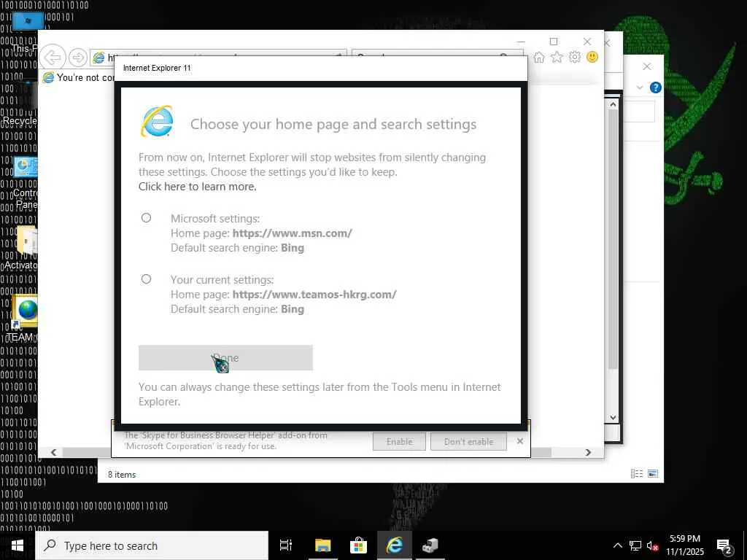Click Enable for Skype add-on

coord(399,441)
